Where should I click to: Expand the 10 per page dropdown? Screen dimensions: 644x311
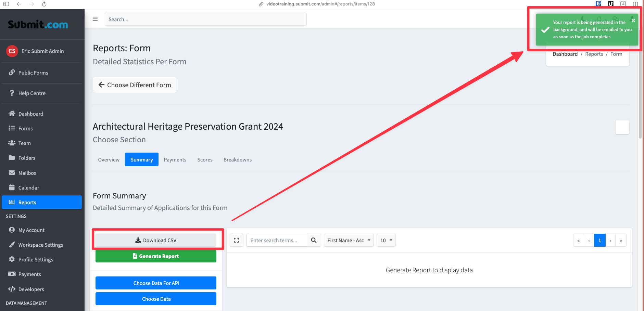pyautogui.click(x=386, y=241)
